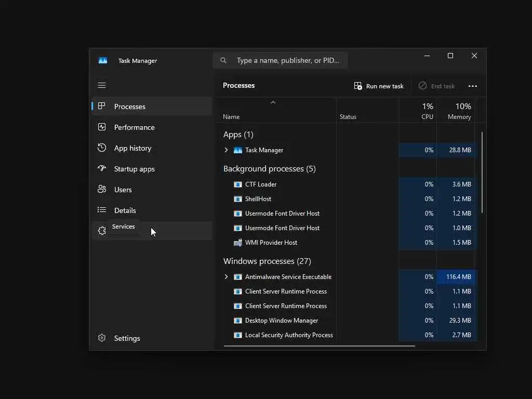The height and width of the screenshot is (399, 532).
Task: Click the Services puzzle-piece icon
Action: pos(102,231)
